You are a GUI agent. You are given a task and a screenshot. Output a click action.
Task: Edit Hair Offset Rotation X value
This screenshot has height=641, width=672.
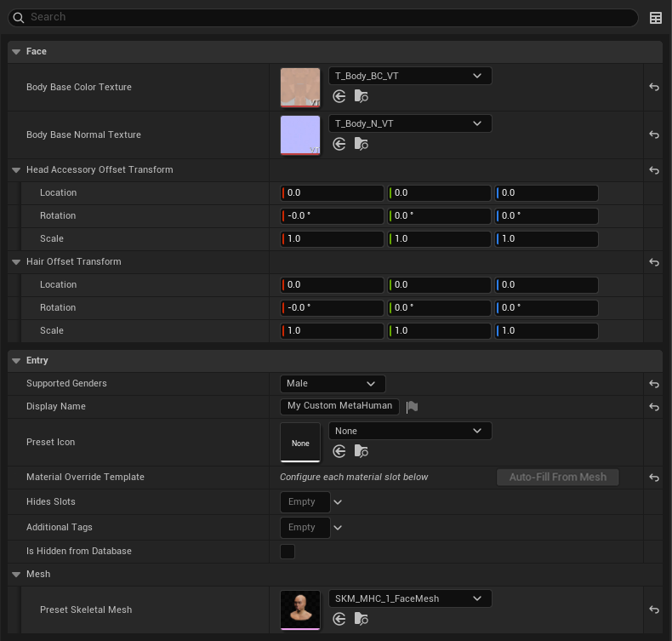pyautogui.click(x=332, y=308)
